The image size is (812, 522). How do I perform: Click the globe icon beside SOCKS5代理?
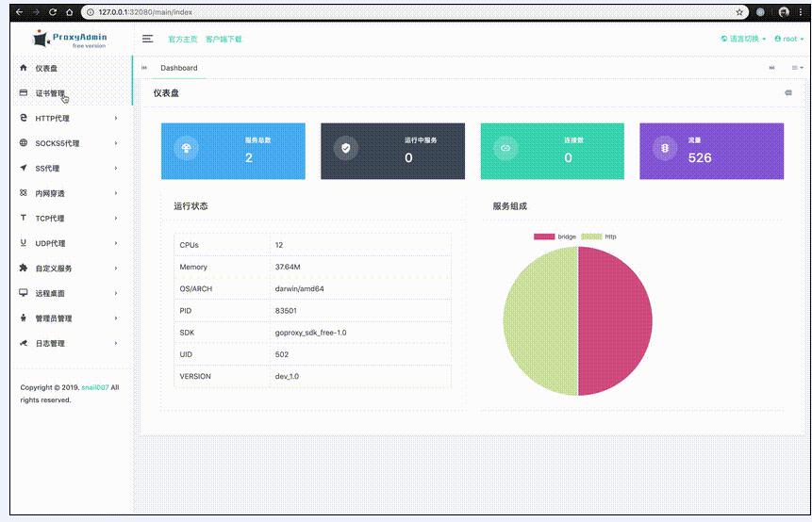tap(24, 143)
